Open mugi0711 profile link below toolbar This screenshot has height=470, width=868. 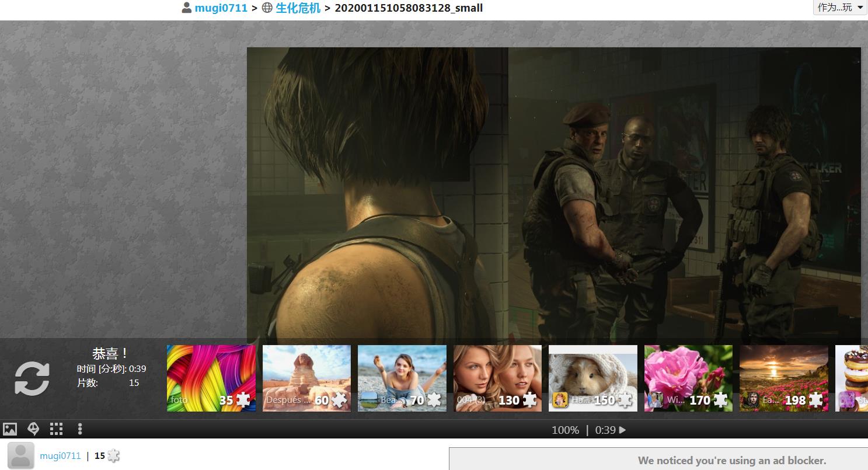[60, 456]
